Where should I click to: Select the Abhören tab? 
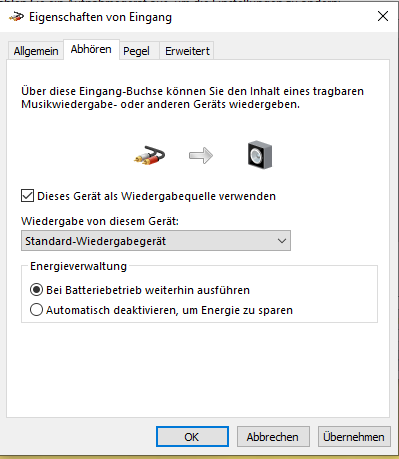(91, 49)
